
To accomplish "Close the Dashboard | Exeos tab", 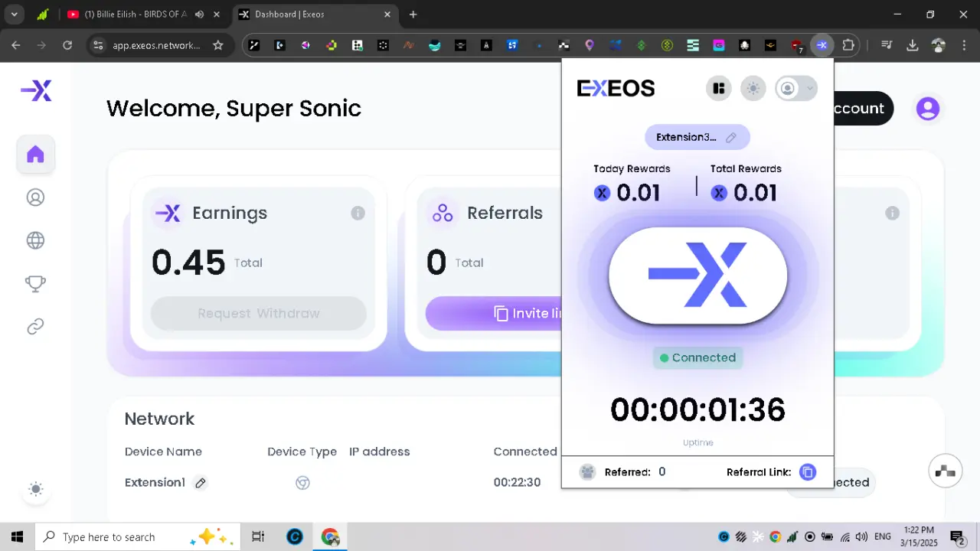I will [387, 15].
